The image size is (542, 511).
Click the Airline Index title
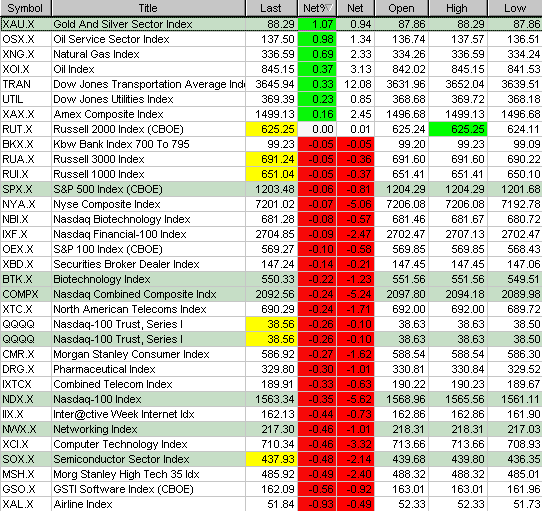coord(83,504)
